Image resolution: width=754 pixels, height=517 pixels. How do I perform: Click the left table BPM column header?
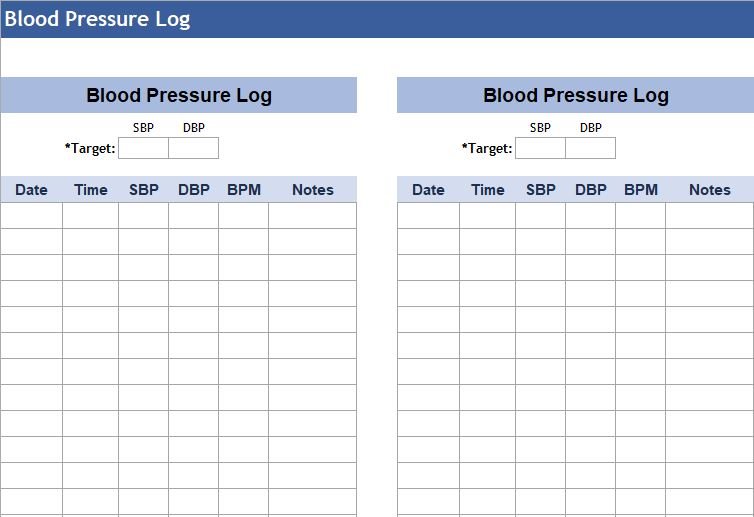[x=244, y=189]
